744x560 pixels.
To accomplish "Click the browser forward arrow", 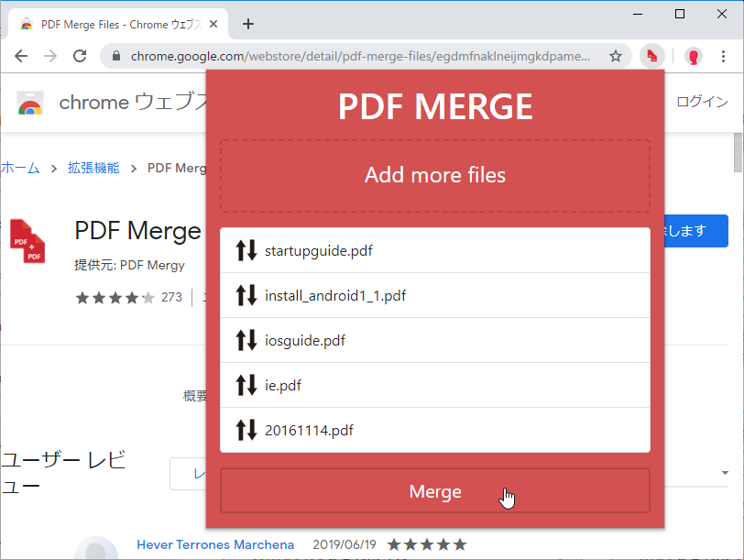I will 50,57.
